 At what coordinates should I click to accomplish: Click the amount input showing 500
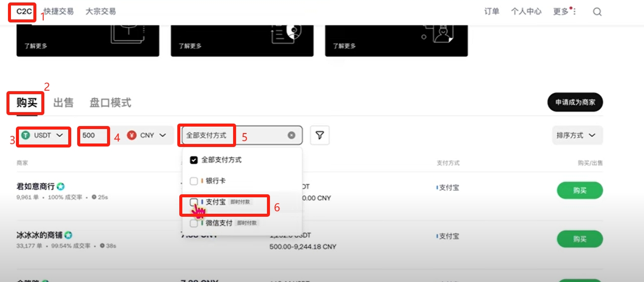pos(94,136)
